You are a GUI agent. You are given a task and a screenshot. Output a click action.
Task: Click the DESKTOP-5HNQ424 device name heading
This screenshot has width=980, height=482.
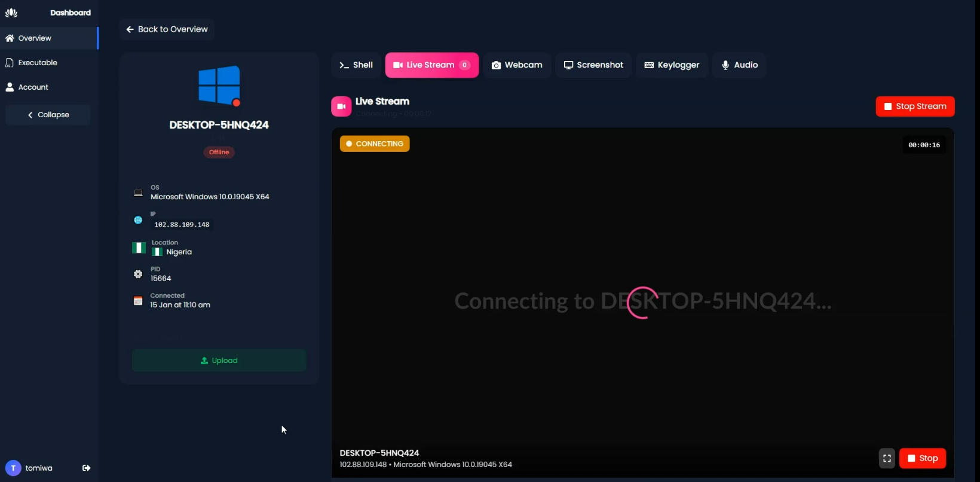219,125
